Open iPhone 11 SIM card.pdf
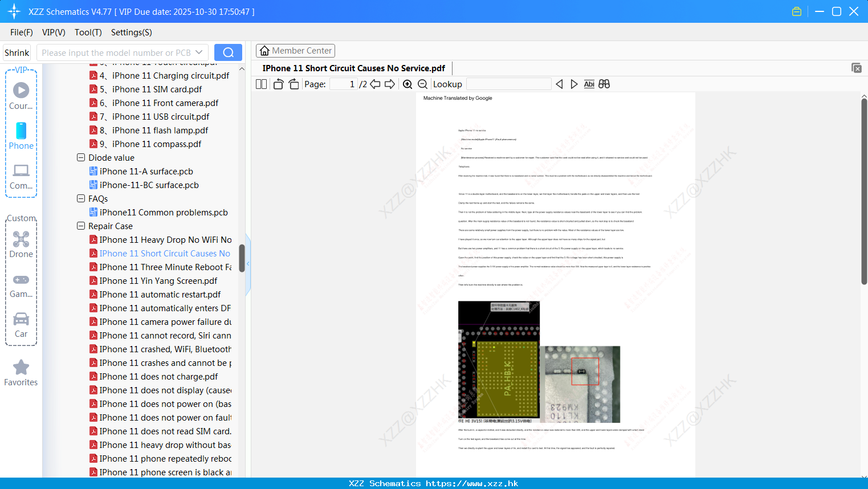The image size is (868, 489). pyautogui.click(x=151, y=89)
